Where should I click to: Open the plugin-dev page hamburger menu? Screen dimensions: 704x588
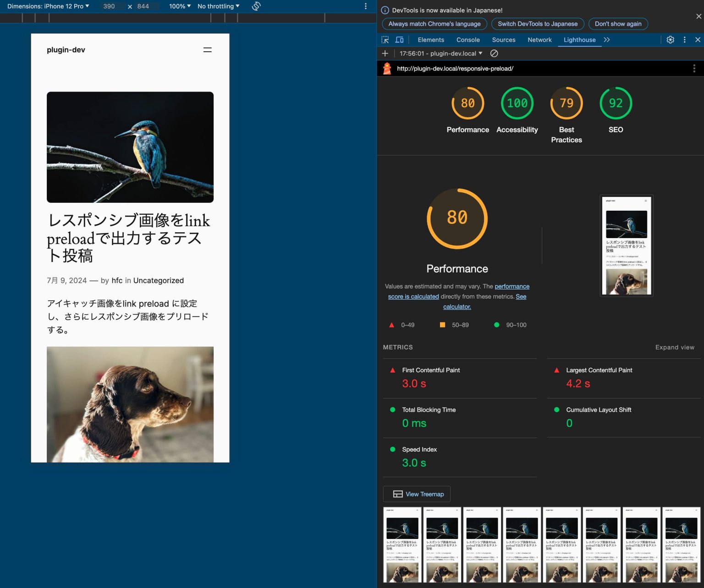point(207,50)
